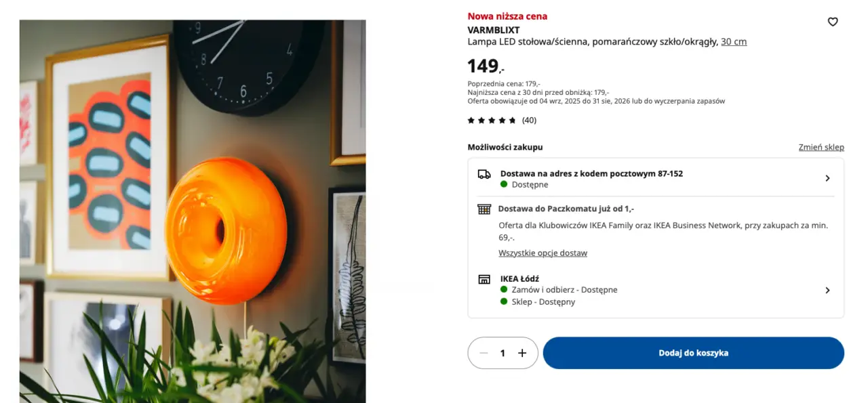Click the IKEA Łódź store building icon
The image size is (868, 403).
tap(484, 279)
